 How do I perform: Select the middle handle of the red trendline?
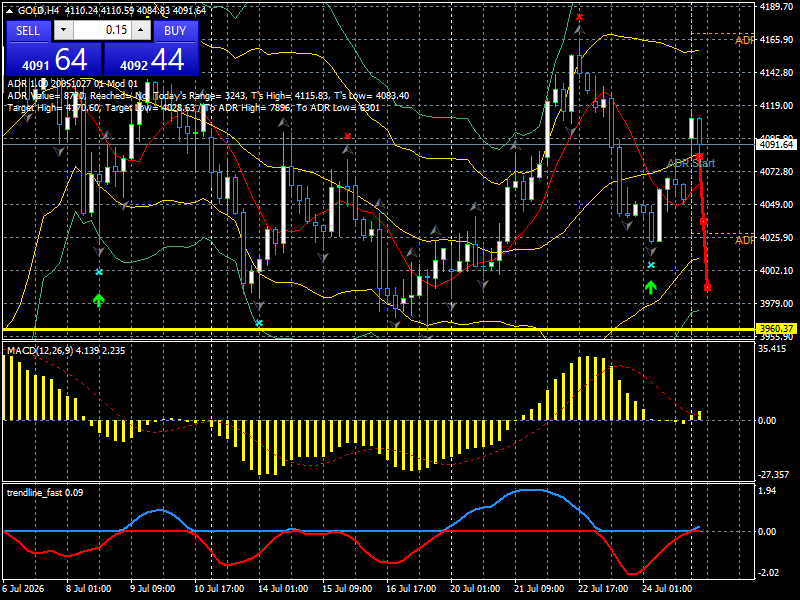(704, 221)
